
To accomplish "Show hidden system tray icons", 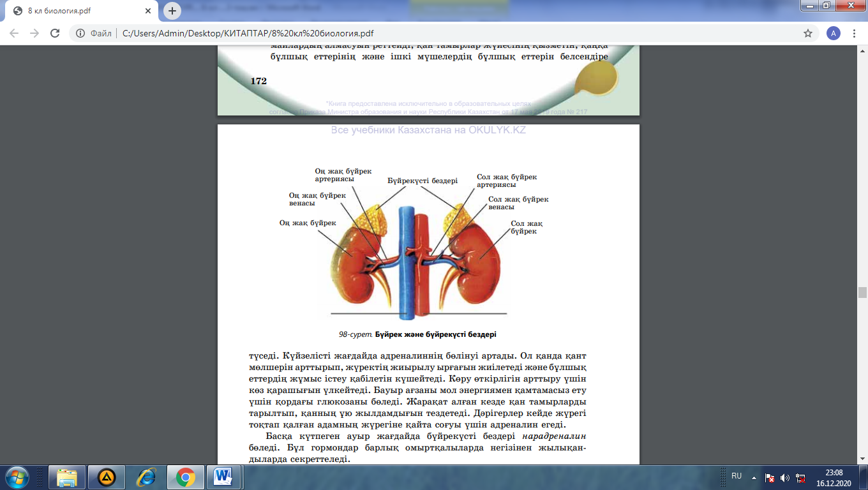I will pos(754,477).
